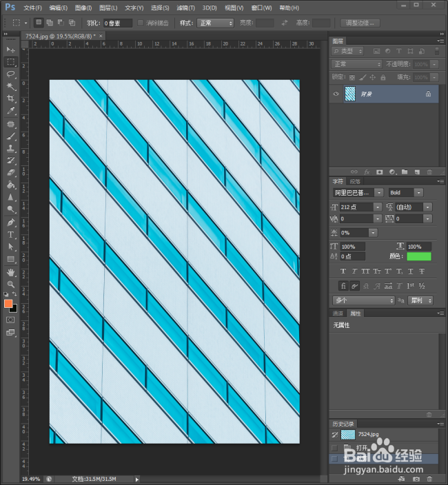The height and width of the screenshot is (485, 448).
Task: Open the status bar info arrow
Action: pos(136,479)
